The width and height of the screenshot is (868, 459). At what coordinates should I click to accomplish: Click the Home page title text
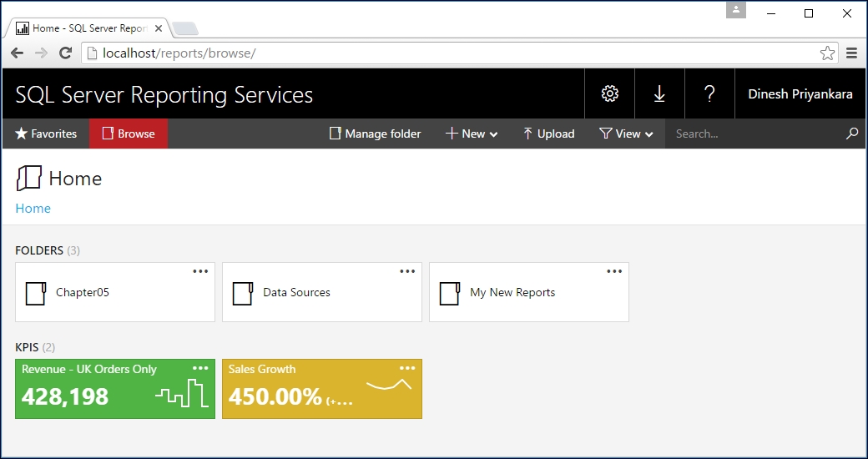75,179
